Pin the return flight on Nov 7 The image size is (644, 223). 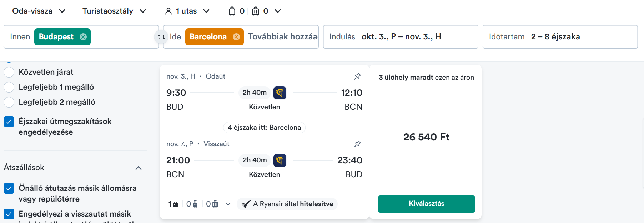tap(357, 144)
